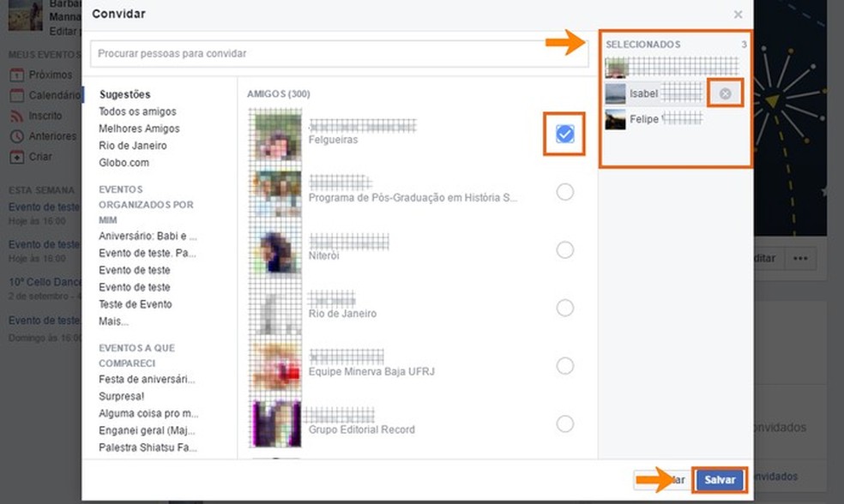Select the friend from Niterói
The height and width of the screenshot is (504, 844).
click(x=564, y=249)
